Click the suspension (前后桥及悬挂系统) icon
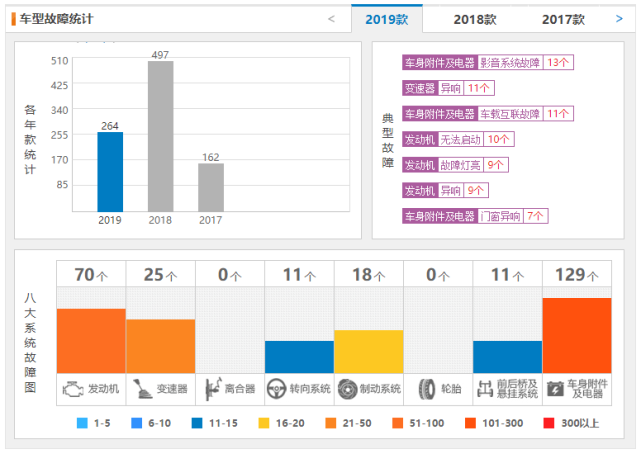This screenshot has height=454, width=641. point(482,387)
